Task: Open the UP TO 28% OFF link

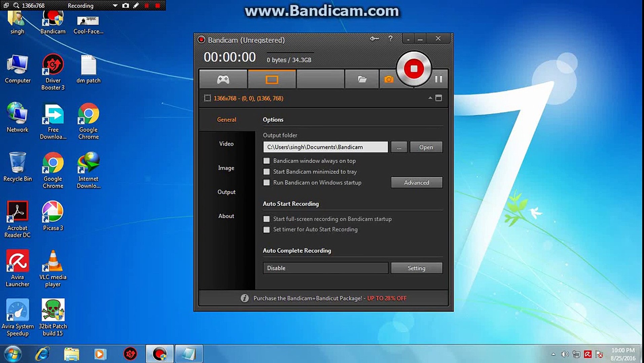Action: click(x=387, y=298)
